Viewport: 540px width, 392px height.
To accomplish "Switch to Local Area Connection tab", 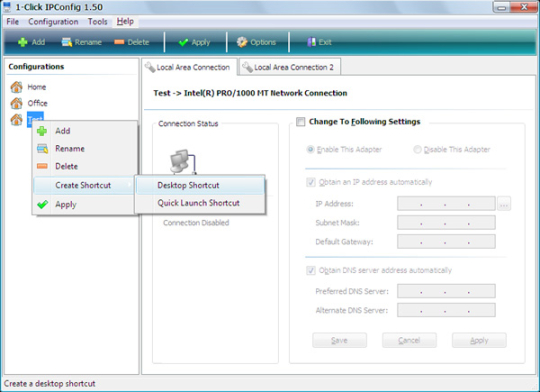I will pos(189,67).
